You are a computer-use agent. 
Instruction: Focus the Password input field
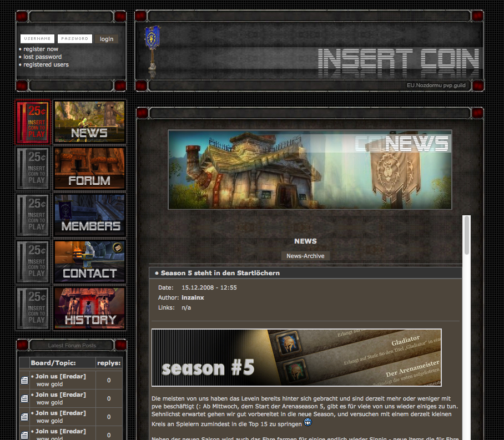click(74, 39)
